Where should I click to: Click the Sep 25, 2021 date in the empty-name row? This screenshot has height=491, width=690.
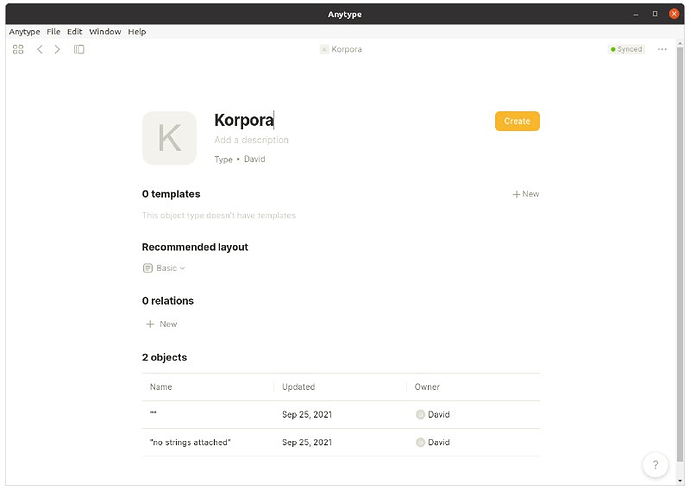[x=307, y=414]
